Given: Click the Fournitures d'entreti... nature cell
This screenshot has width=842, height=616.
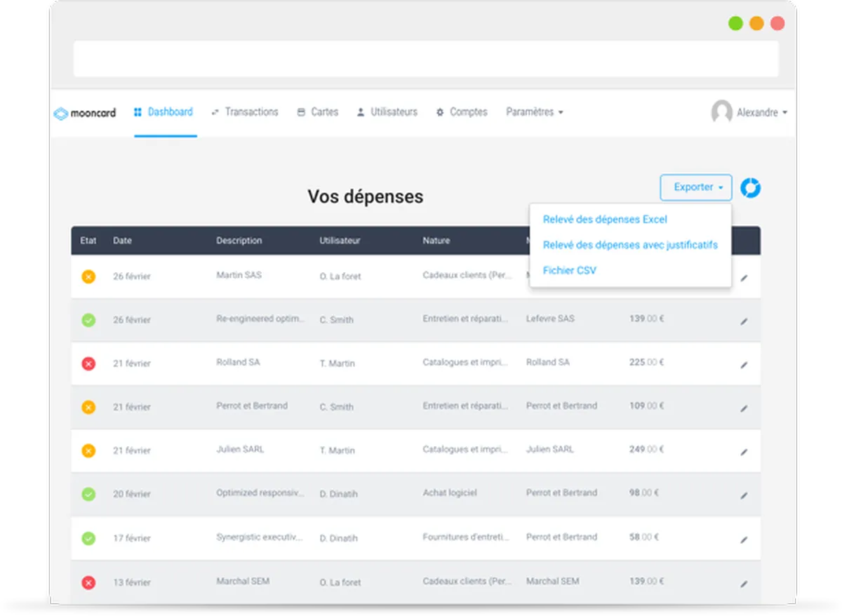Looking at the screenshot, I should pos(466,537).
